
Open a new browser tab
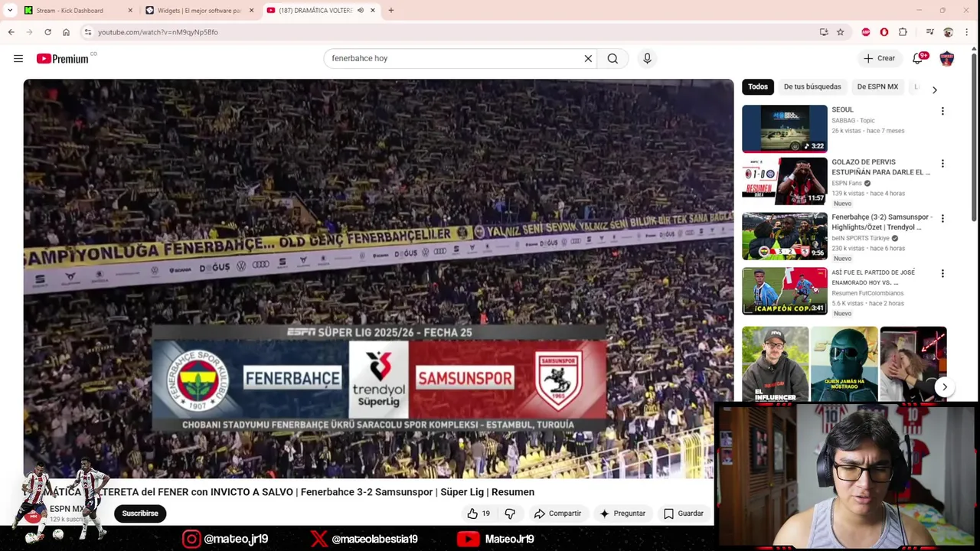[x=391, y=10]
